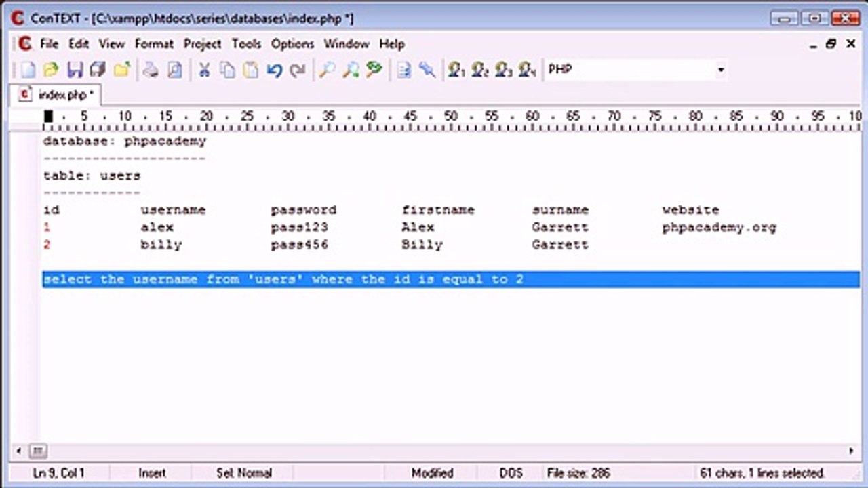Click the Find Next icon
868x488 pixels.
[x=351, y=69]
